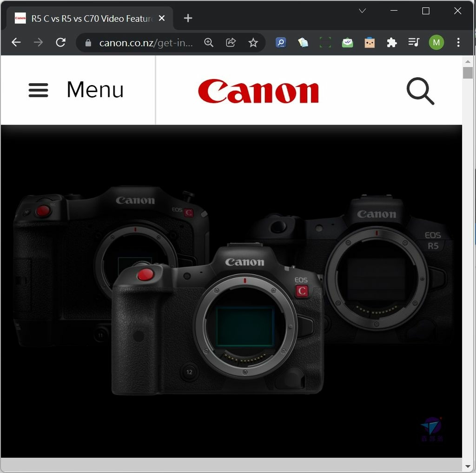
Task: Bookmark this page with the star
Action: pos(253,42)
